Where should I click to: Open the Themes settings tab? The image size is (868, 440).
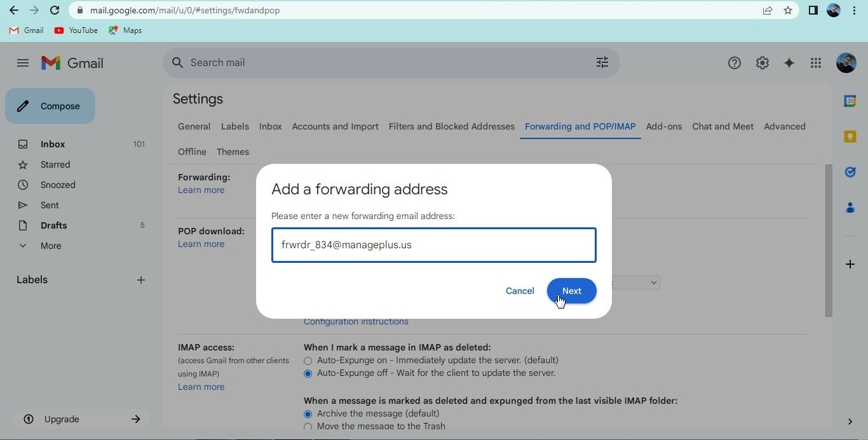coord(233,152)
